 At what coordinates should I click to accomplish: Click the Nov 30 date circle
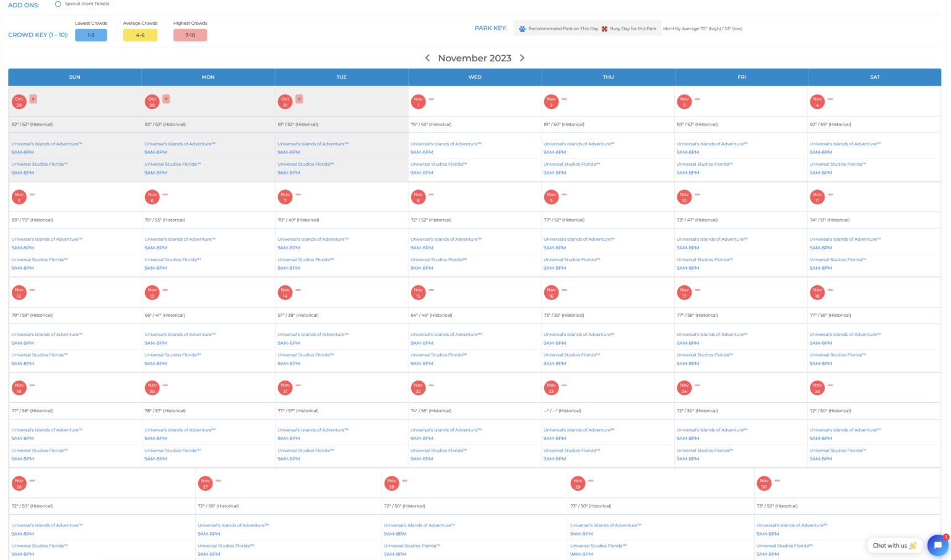(764, 483)
